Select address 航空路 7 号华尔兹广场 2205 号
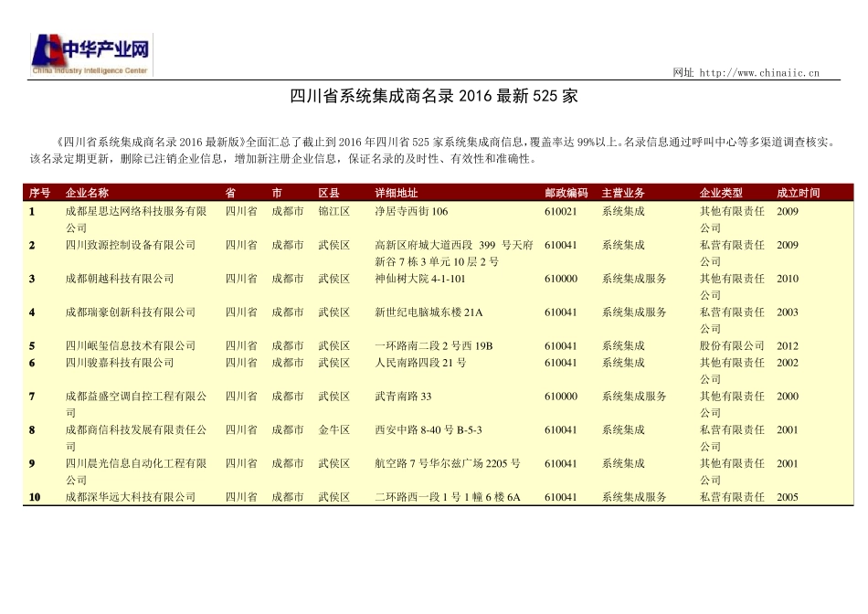This screenshot has height=614, width=868. coord(448,463)
